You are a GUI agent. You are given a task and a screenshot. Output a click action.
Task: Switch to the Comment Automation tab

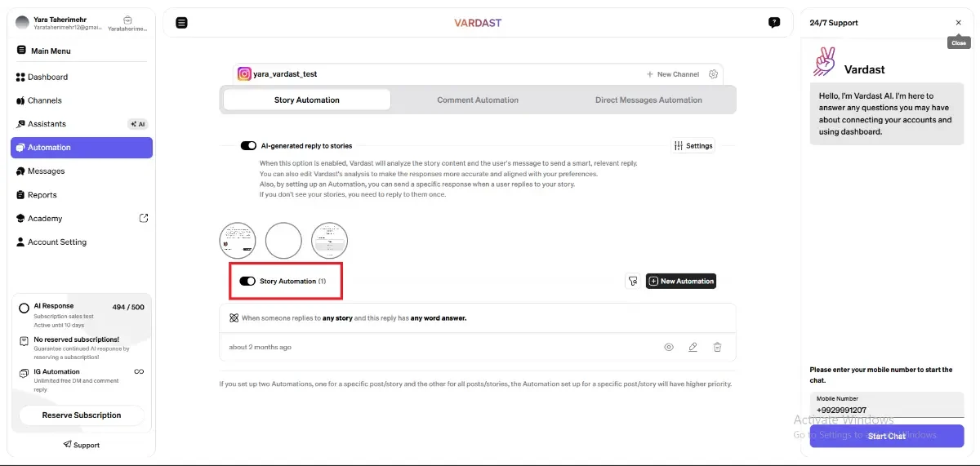pyautogui.click(x=478, y=100)
